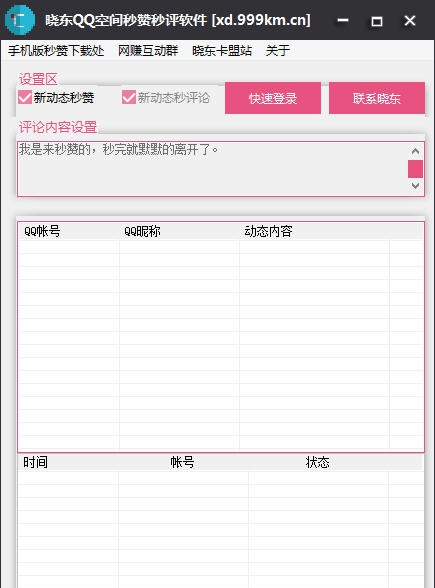Click the 快速登录 button
This screenshot has height=588, width=435.
tap(273, 98)
